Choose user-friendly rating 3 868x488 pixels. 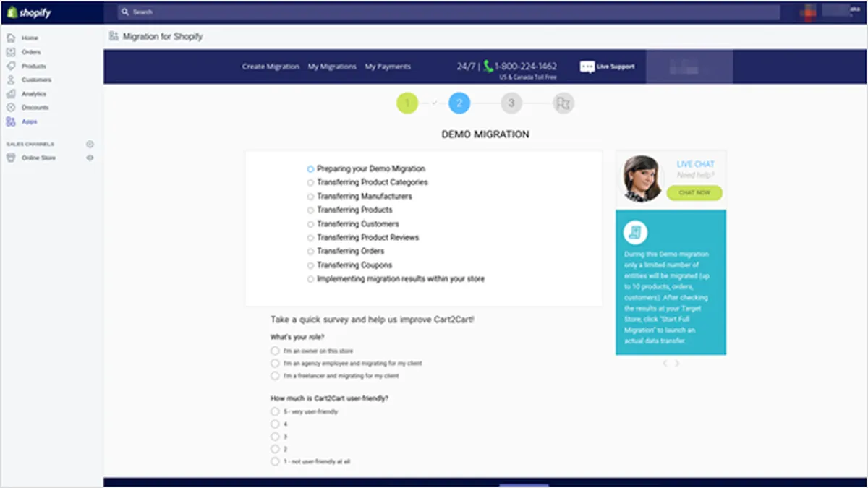point(275,436)
